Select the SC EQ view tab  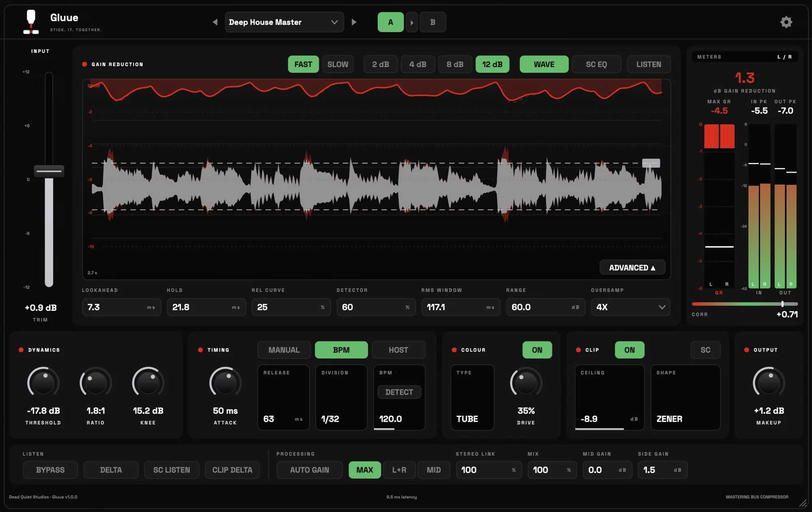(x=596, y=64)
